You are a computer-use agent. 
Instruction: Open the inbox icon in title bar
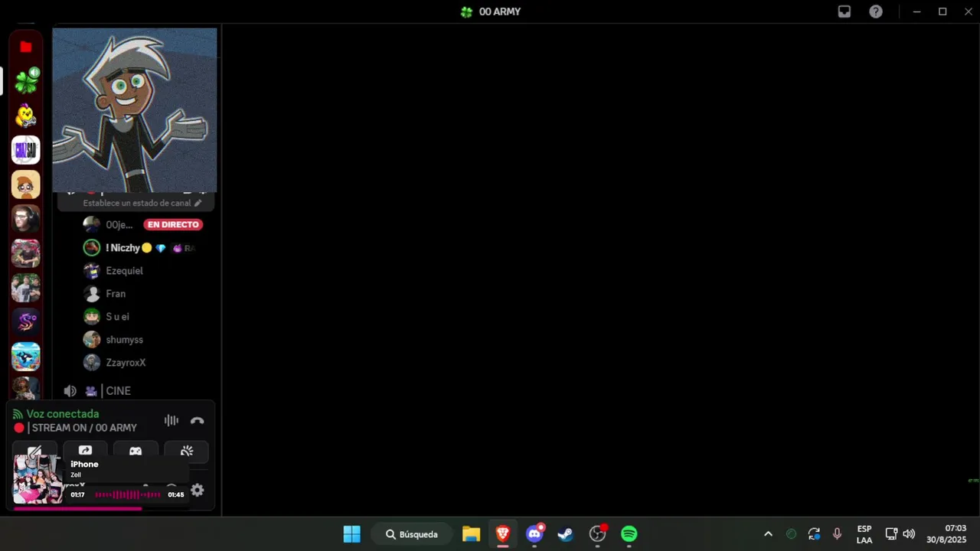[x=844, y=11]
